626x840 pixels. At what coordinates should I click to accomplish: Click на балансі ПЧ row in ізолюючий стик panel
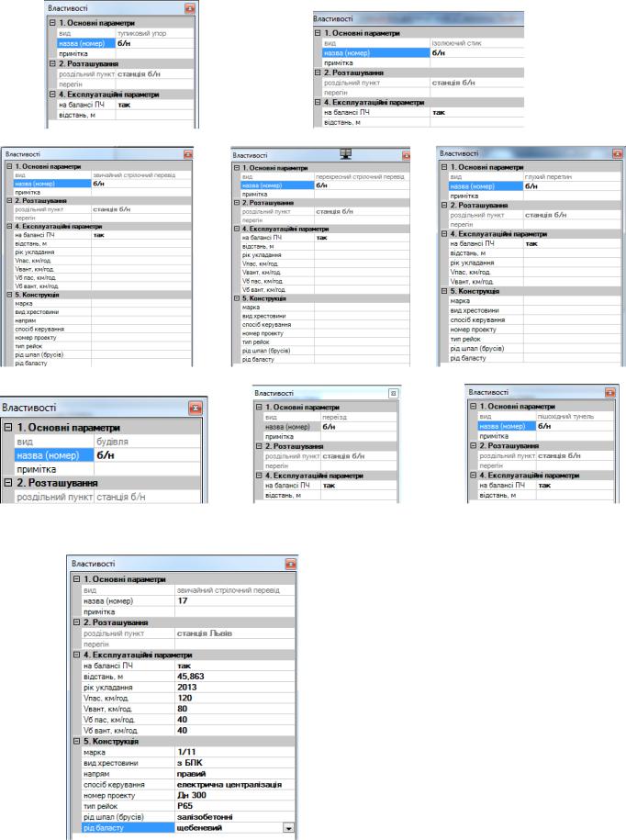tap(423, 113)
